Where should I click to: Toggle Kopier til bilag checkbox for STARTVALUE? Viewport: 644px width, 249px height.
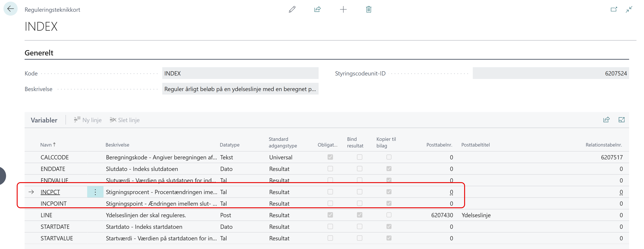point(389,238)
